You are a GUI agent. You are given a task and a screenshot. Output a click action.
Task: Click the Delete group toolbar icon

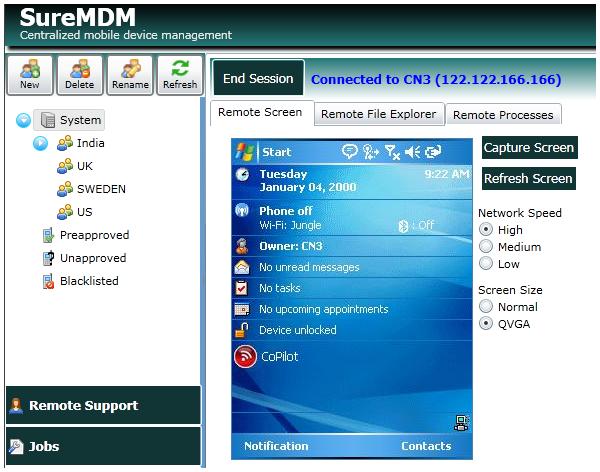pyautogui.click(x=80, y=75)
